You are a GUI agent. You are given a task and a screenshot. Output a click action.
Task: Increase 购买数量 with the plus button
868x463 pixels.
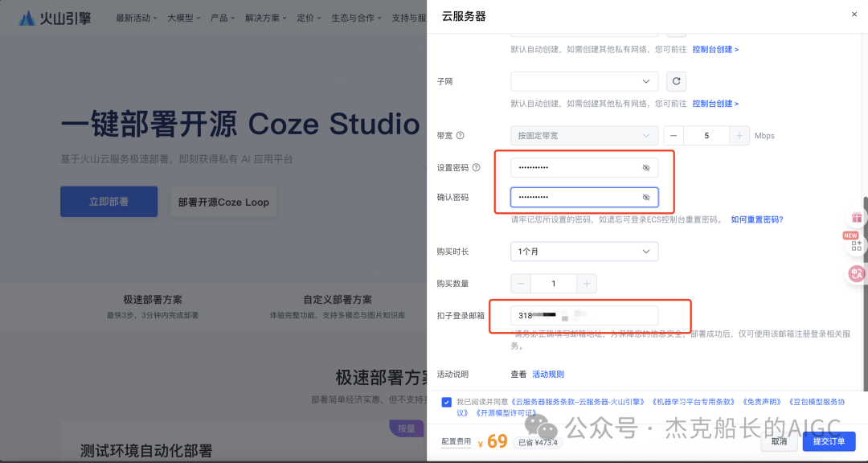586,284
